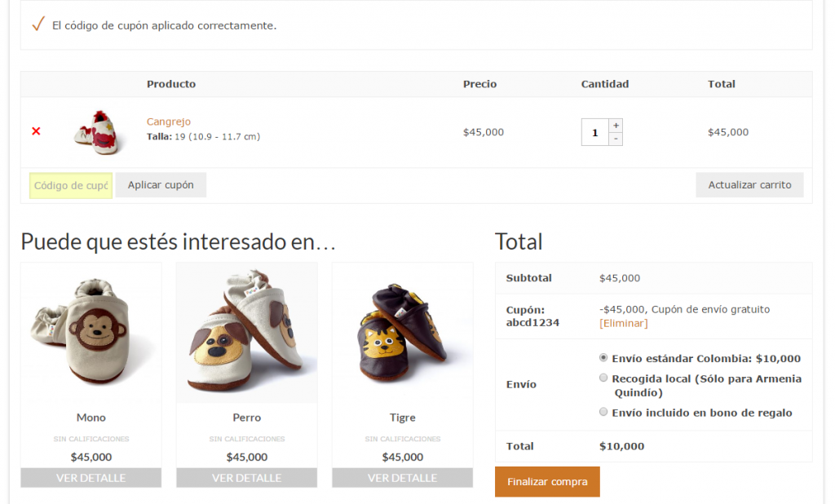View details for Tigre shoes
Viewport: 835px width, 504px height.
402,478
